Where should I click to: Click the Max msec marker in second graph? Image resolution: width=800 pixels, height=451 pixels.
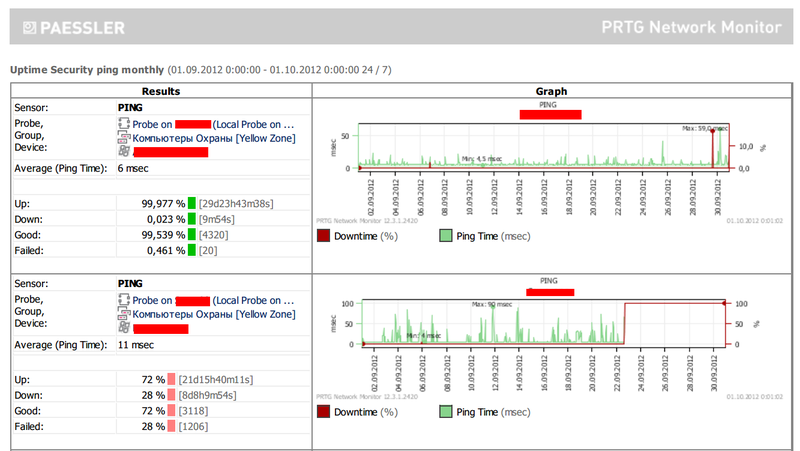click(492, 305)
